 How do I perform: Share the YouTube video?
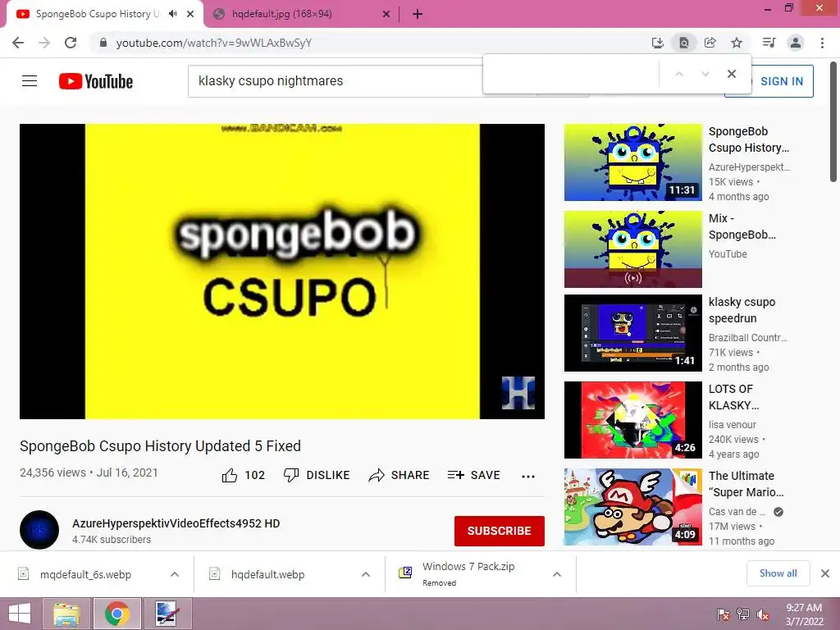point(399,475)
